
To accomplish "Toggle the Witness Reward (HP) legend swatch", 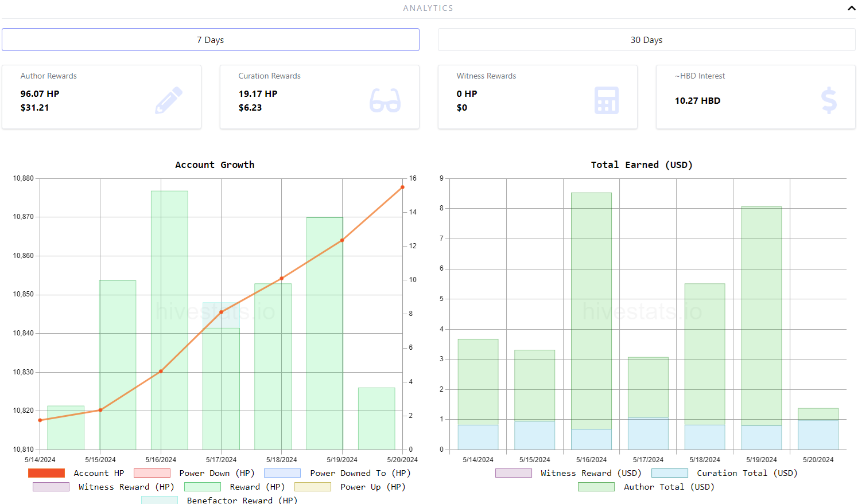I will (51, 487).
